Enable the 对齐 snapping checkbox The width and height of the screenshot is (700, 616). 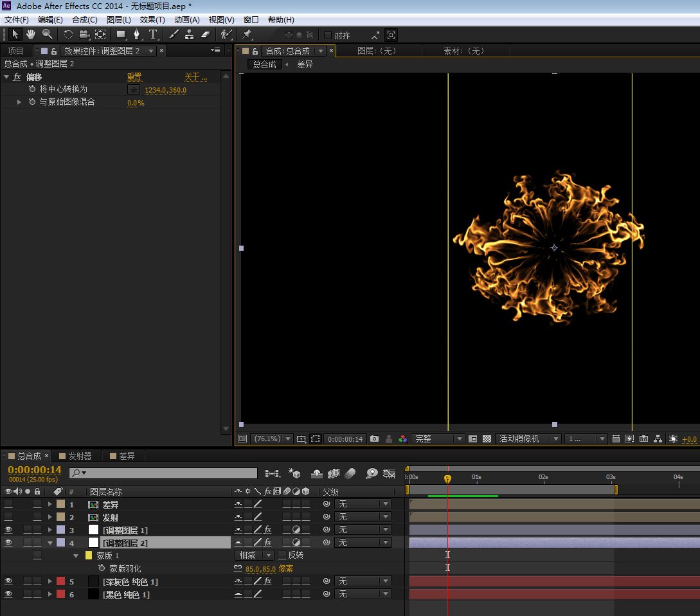[328, 35]
